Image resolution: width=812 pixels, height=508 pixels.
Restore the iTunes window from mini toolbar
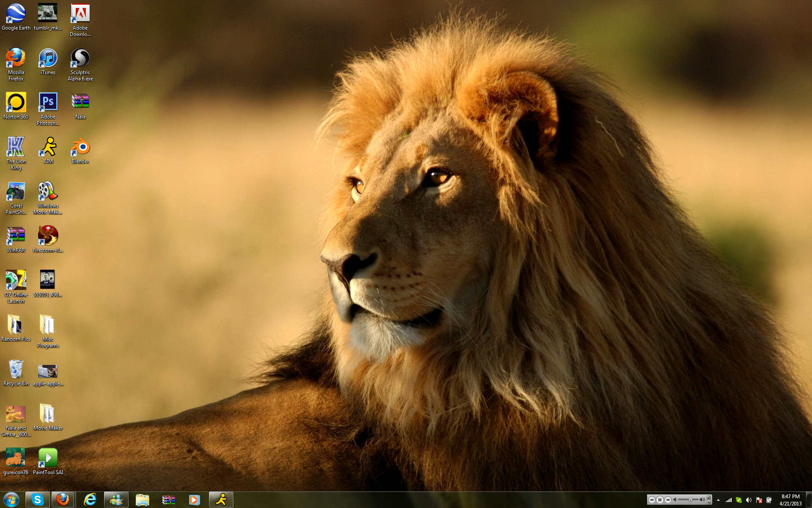pyautogui.click(x=708, y=497)
